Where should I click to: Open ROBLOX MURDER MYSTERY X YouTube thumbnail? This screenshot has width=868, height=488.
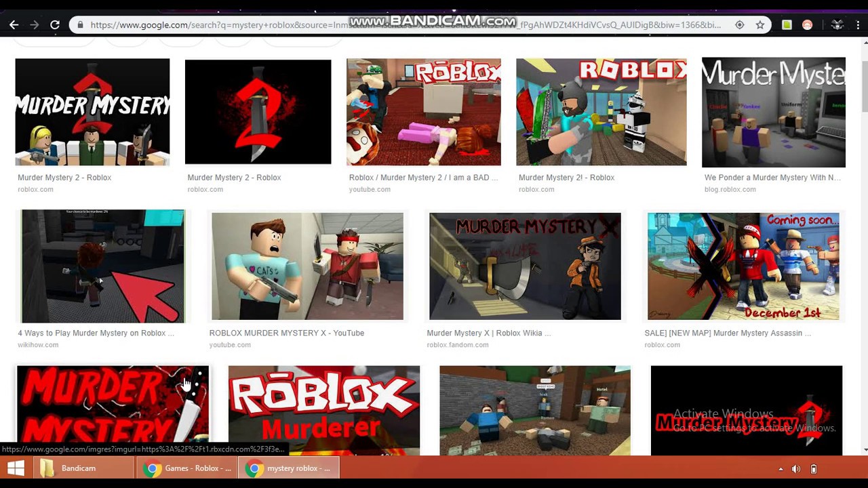click(x=307, y=266)
